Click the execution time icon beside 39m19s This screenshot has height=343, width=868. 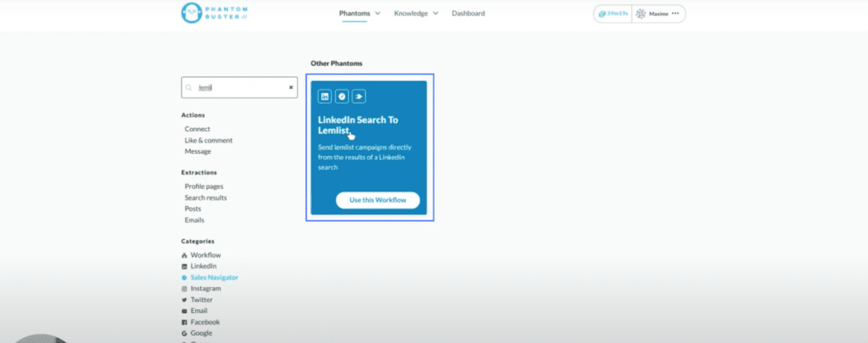[602, 14]
